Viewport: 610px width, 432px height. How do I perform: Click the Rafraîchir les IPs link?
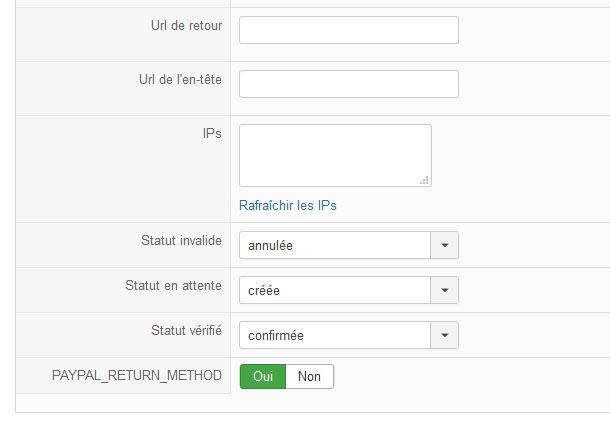[x=287, y=205]
